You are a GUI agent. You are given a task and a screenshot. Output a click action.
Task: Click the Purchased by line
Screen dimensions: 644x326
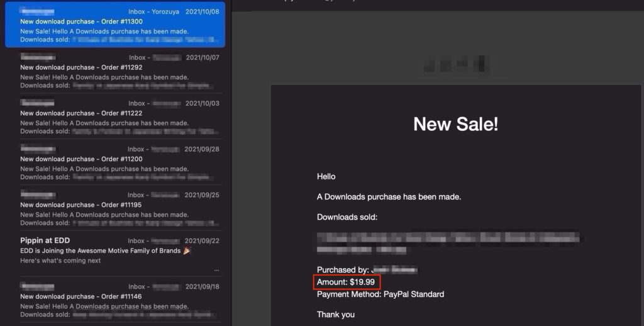[x=367, y=270]
